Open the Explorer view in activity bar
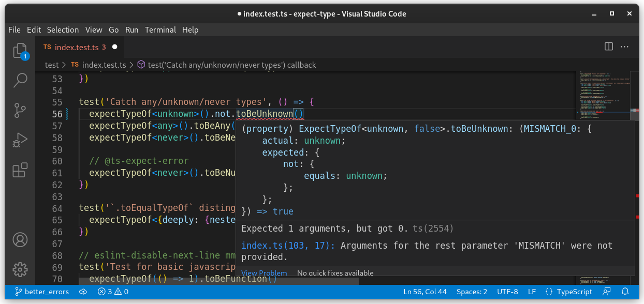This screenshot has height=304, width=644. click(x=20, y=51)
